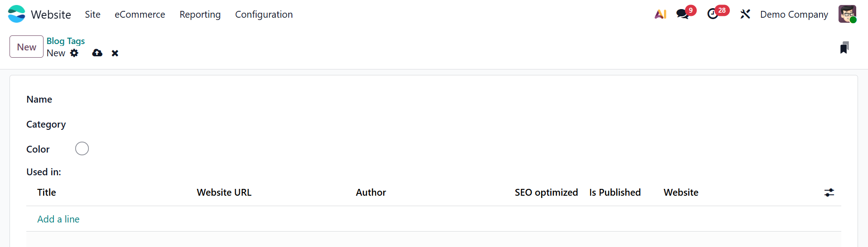The width and height of the screenshot is (868, 247).
Task: Pick a color with the Color circle
Action: click(x=82, y=148)
